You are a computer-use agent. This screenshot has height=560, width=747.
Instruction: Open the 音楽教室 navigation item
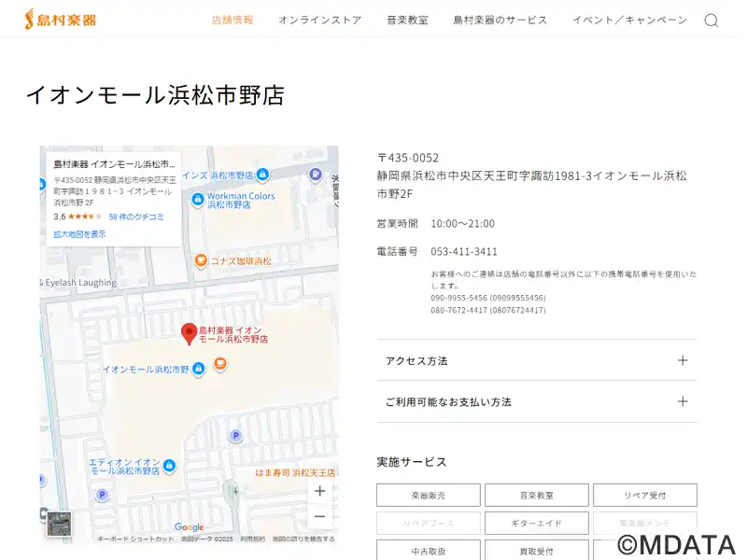click(407, 21)
